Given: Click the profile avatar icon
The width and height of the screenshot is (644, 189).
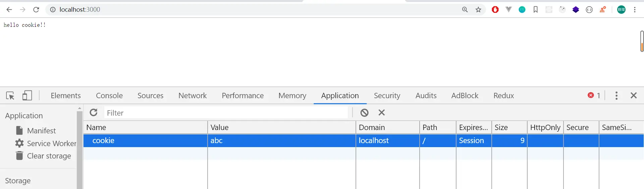Looking at the screenshot, I should [x=621, y=10].
